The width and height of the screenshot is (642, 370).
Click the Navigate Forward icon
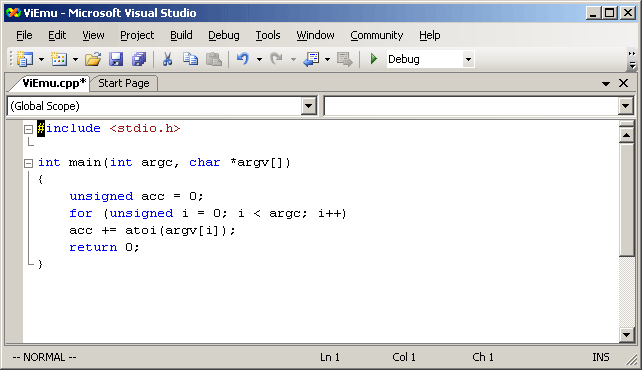pyautogui.click(x=345, y=59)
